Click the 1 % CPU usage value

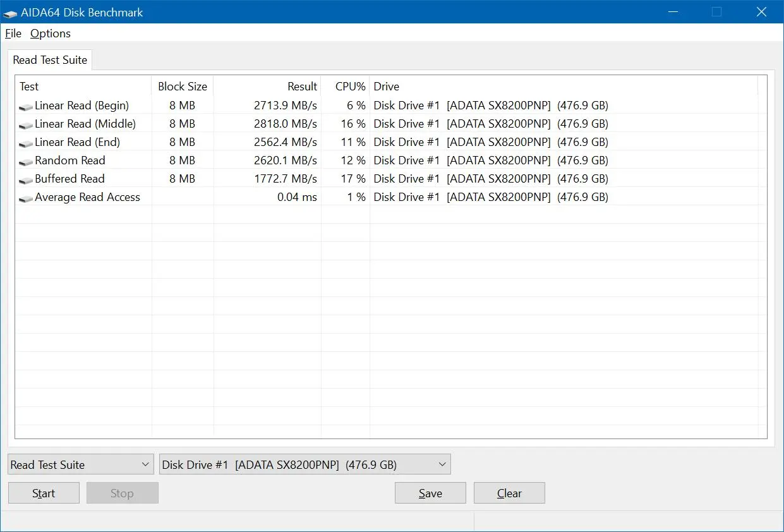356,197
